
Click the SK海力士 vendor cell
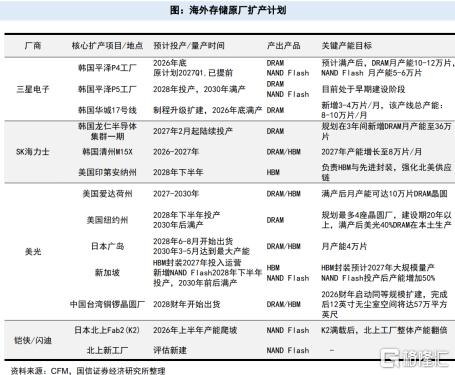pyautogui.click(x=33, y=152)
